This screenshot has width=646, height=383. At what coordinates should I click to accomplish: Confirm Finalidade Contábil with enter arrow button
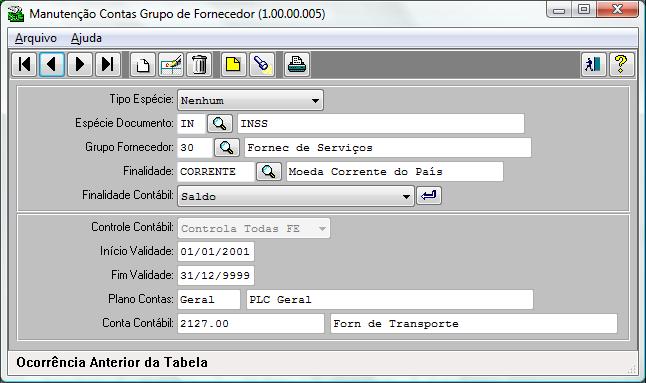pos(429,195)
